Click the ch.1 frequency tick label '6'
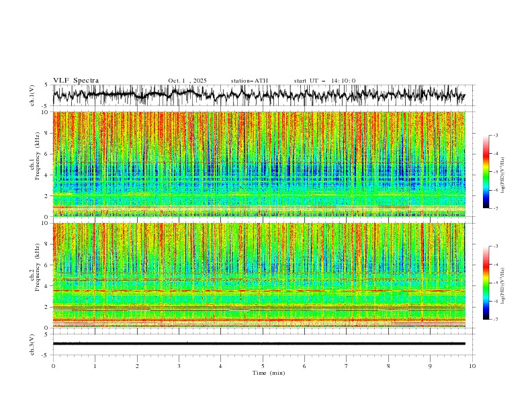 click(x=47, y=154)
